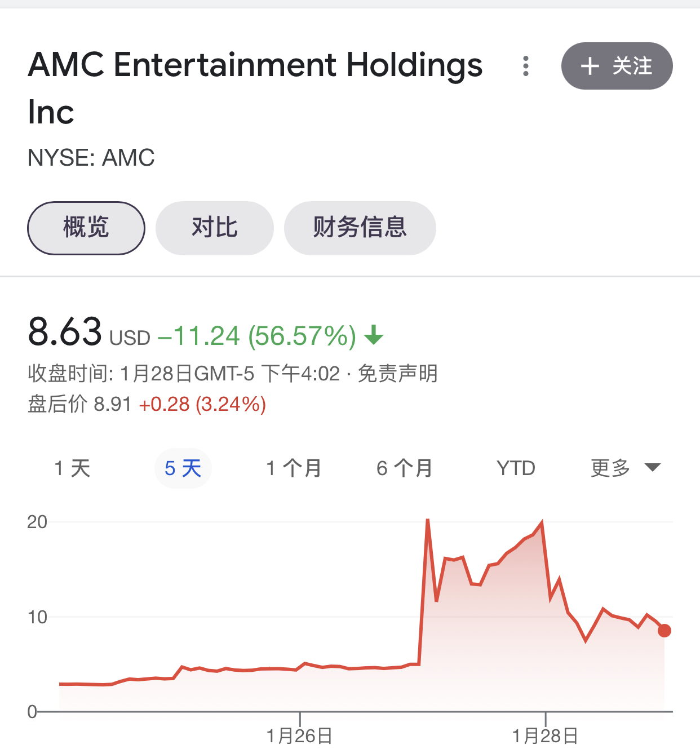The height and width of the screenshot is (749, 700).
Task: Click the 1月28日 axis marker
Action: 545,736
